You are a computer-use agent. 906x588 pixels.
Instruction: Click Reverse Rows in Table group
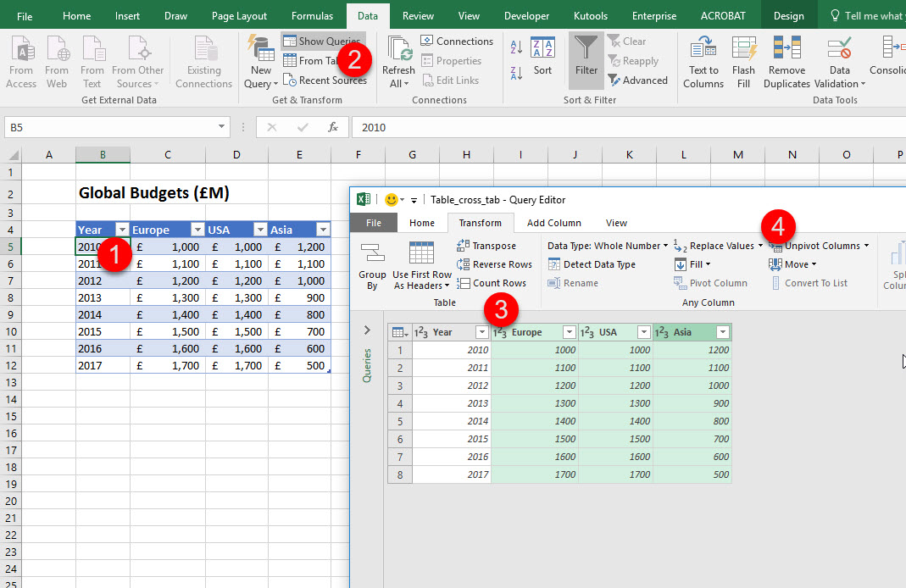(495, 264)
